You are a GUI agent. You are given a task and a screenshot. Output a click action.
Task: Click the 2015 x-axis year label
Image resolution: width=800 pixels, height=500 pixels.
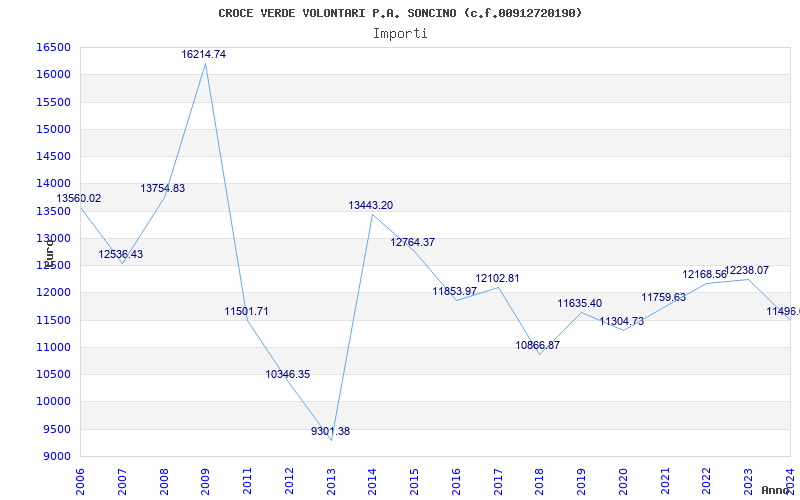click(414, 482)
